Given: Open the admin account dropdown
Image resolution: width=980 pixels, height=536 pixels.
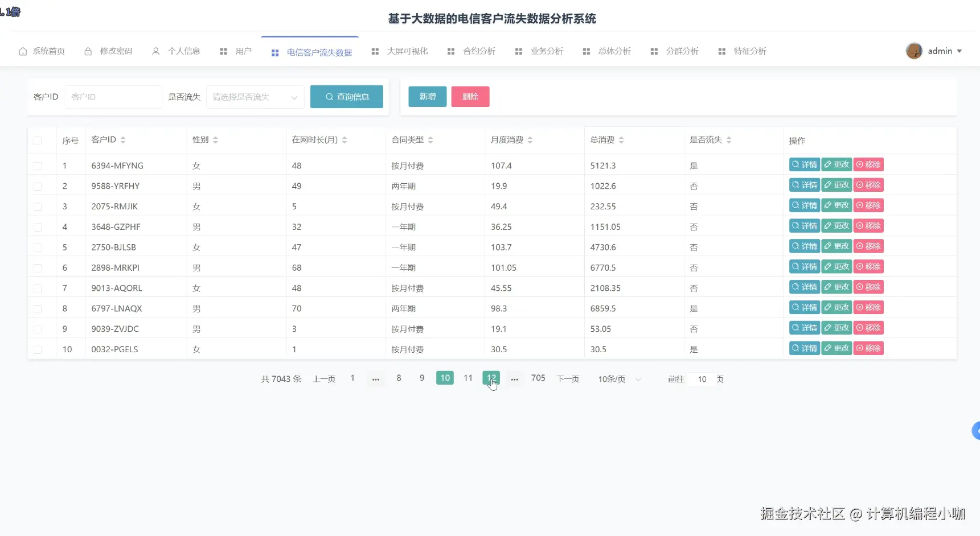Looking at the screenshot, I should pyautogui.click(x=959, y=51).
